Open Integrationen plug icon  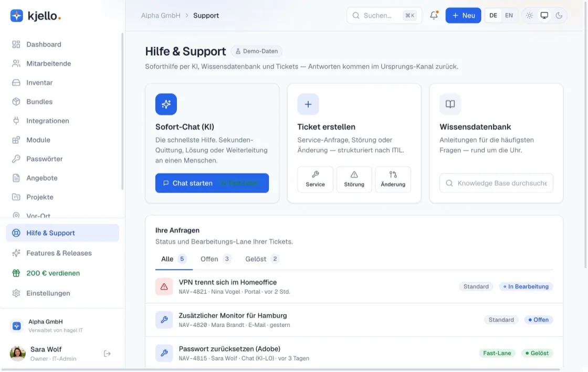point(16,121)
